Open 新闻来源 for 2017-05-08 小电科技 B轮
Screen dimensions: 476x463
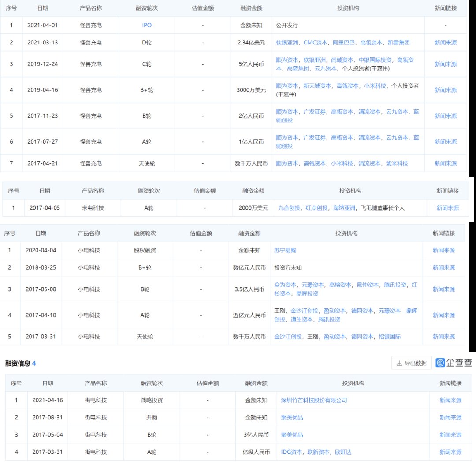[x=443, y=289]
